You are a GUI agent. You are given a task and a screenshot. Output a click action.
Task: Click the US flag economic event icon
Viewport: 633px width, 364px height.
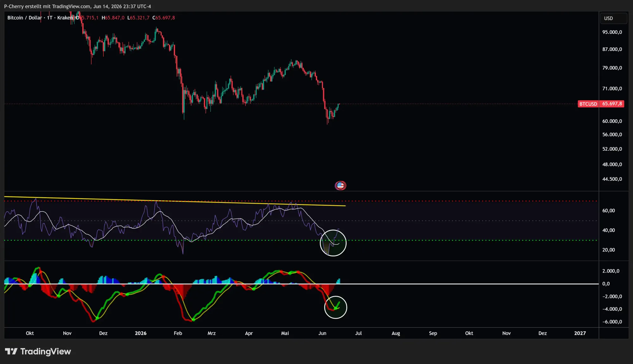click(x=340, y=185)
